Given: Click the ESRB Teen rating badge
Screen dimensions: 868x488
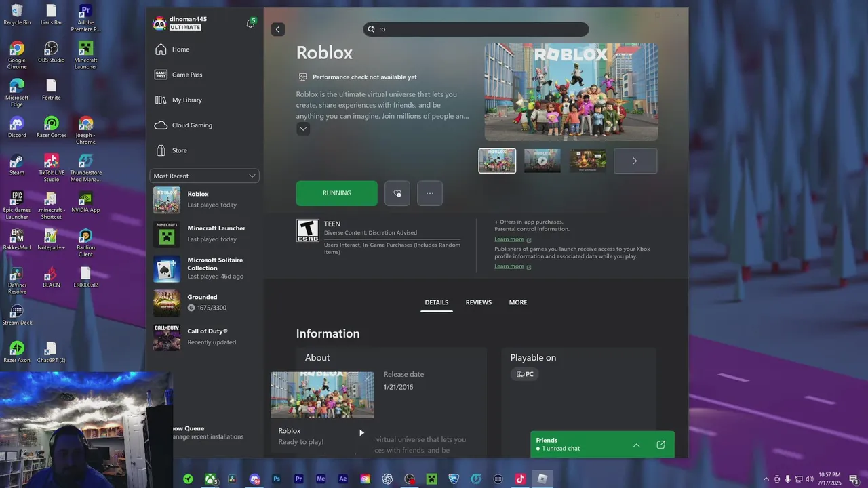Looking at the screenshot, I should click(307, 230).
